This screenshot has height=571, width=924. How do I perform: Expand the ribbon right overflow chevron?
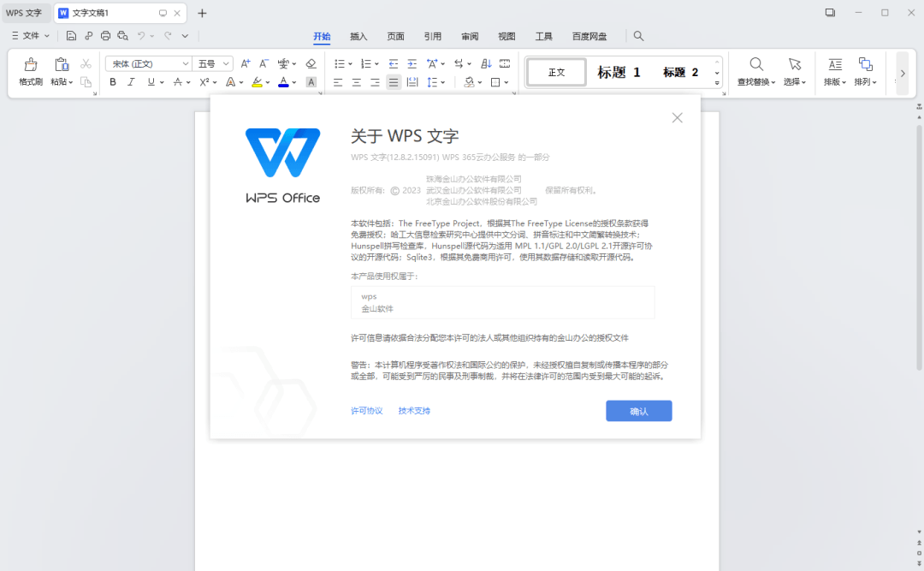903,73
